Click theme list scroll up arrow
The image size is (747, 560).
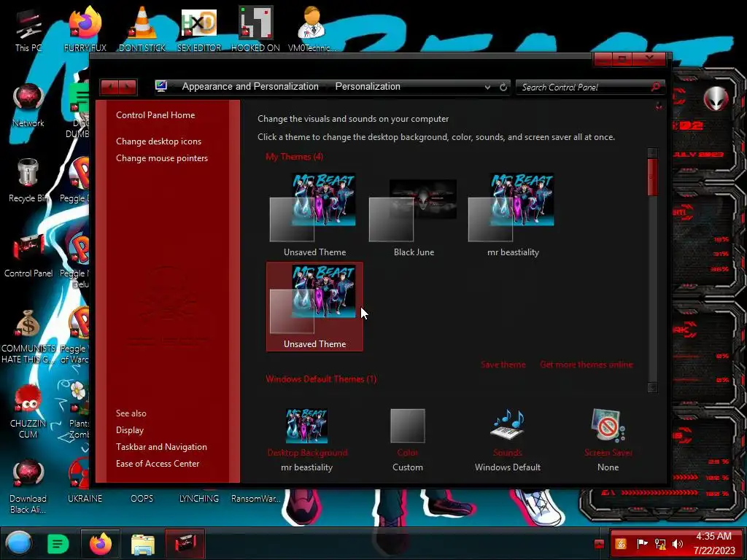point(652,153)
